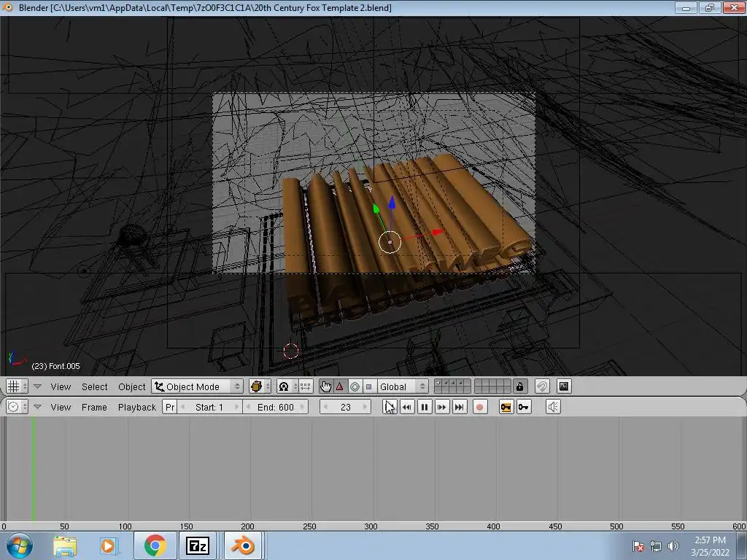Click the system tray network icon
Image resolution: width=747 pixels, height=560 pixels.
click(656, 546)
